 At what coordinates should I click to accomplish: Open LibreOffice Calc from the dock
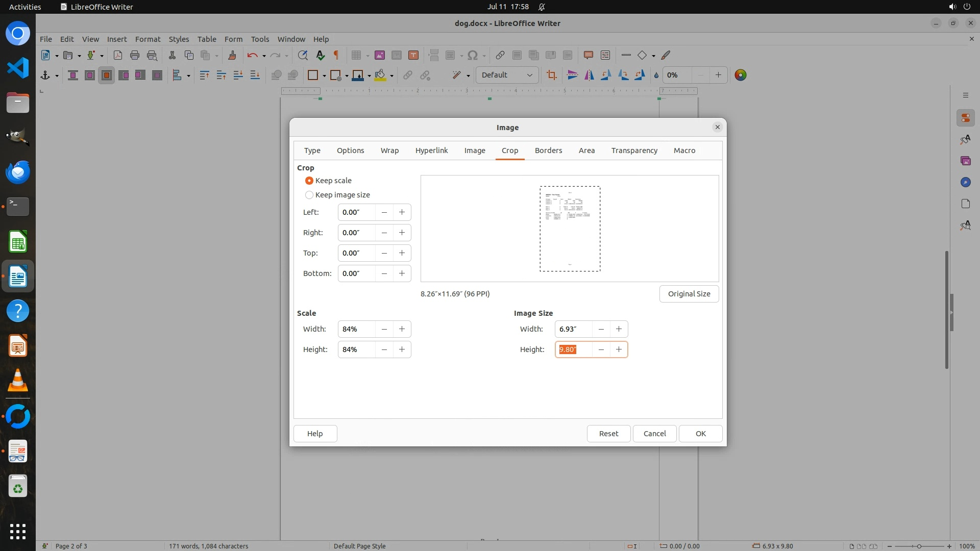point(18,242)
